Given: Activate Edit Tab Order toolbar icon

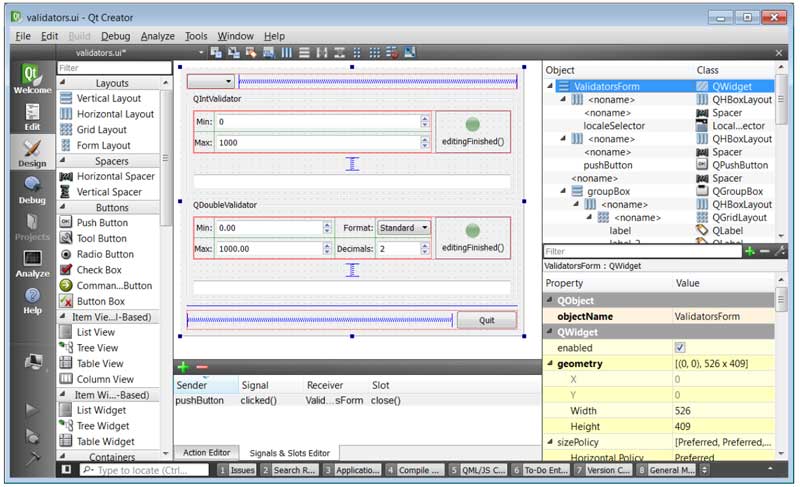Looking at the screenshot, I should (x=268, y=53).
